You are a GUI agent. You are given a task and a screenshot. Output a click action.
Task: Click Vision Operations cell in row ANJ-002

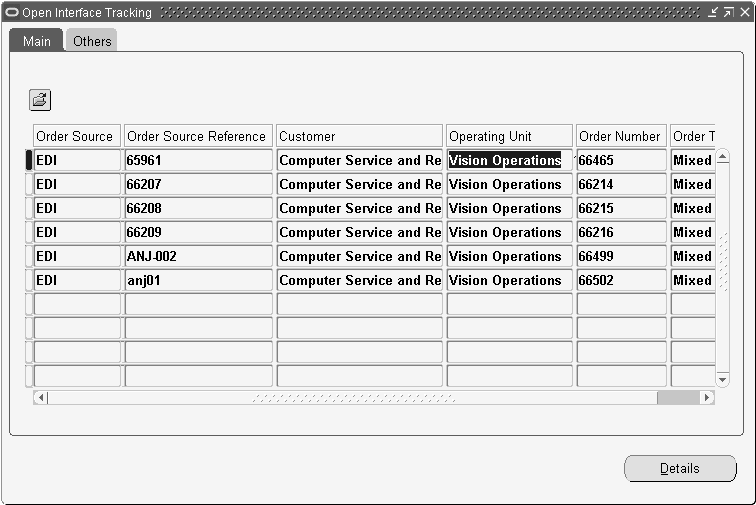(509, 256)
